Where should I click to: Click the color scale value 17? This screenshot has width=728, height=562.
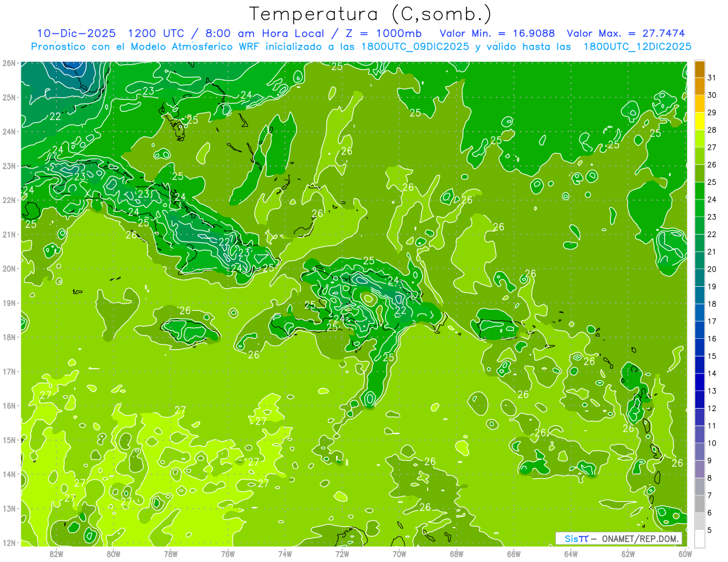(x=712, y=321)
